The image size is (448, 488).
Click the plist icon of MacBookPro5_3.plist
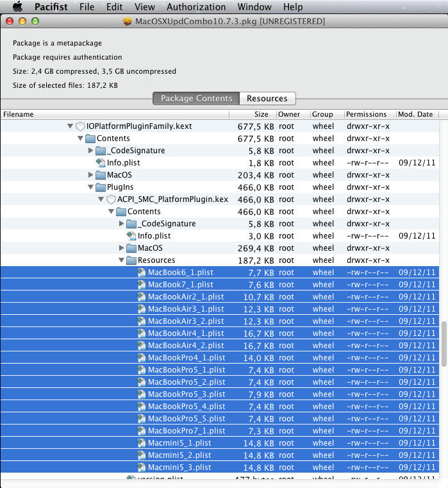click(x=142, y=394)
